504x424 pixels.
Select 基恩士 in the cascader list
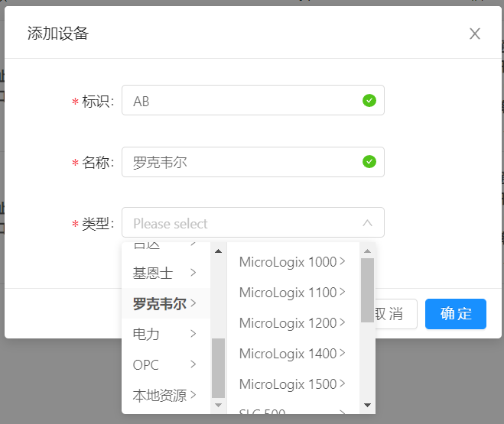166,273
